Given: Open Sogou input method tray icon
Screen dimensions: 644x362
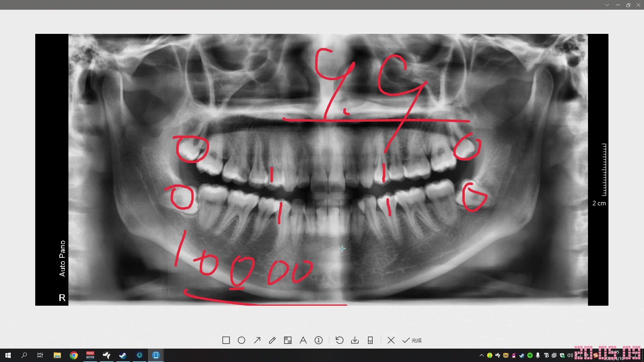Looking at the screenshot, I should tap(595, 355).
